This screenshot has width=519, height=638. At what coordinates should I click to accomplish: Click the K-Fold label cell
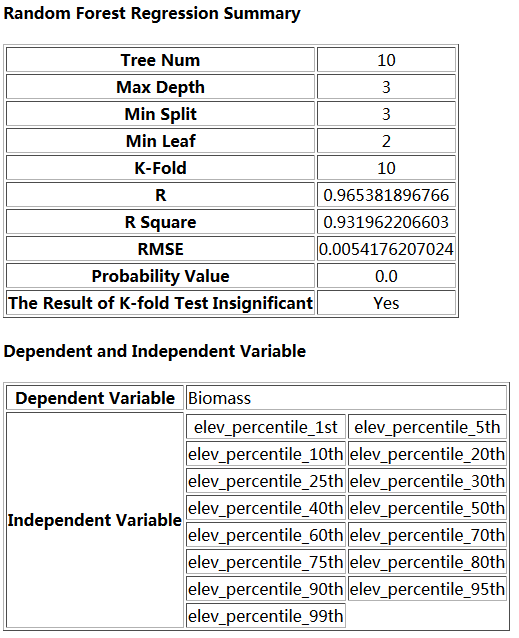[x=161, y=168]
